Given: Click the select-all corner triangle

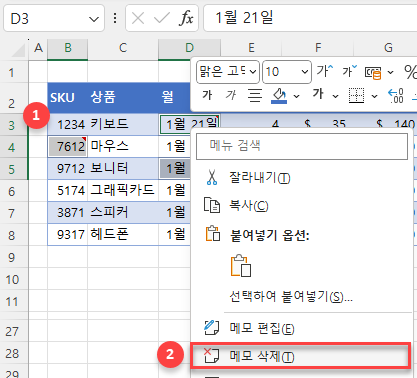Looking at the screenshot, I should 18,50.
